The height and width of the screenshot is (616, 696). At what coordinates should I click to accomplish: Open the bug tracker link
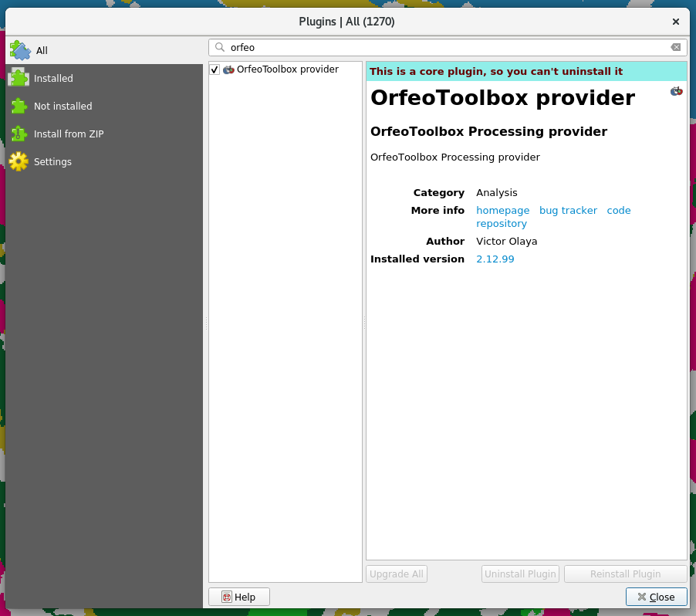click(x=568, y=210)
